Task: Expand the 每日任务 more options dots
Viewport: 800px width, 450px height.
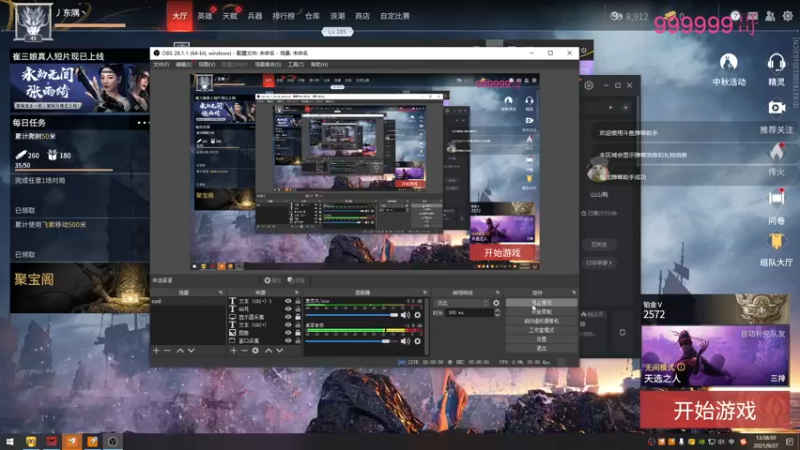Action: [142, 123]
